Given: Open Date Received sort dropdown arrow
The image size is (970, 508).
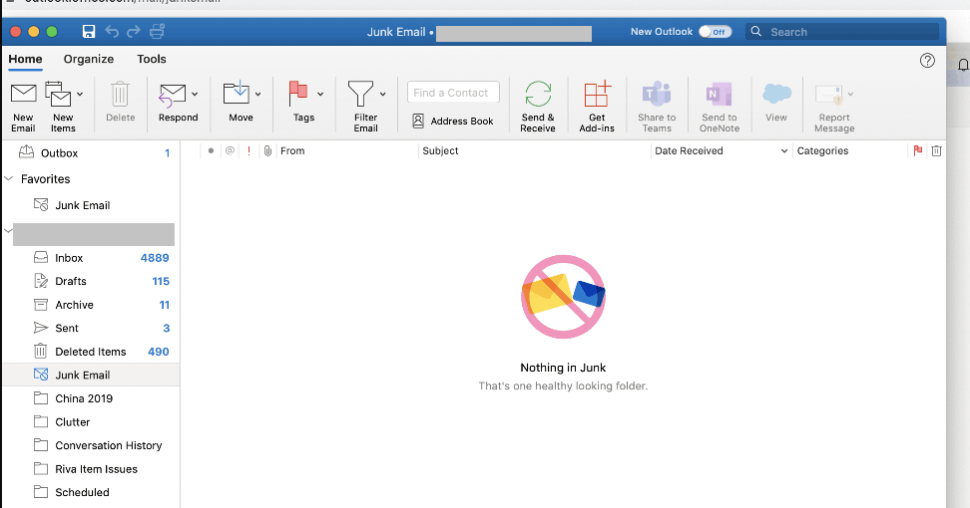Looking at the screenshot, I should click(784, 151).
